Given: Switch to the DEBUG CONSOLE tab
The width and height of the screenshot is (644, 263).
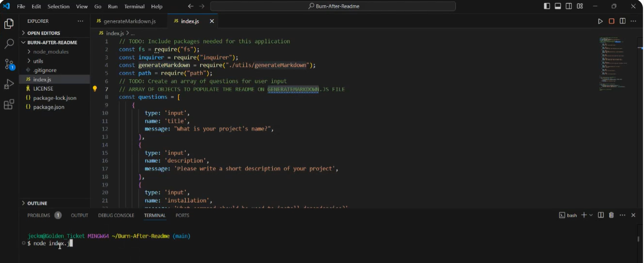Looking at the screenshot, I should coord(116,215).
